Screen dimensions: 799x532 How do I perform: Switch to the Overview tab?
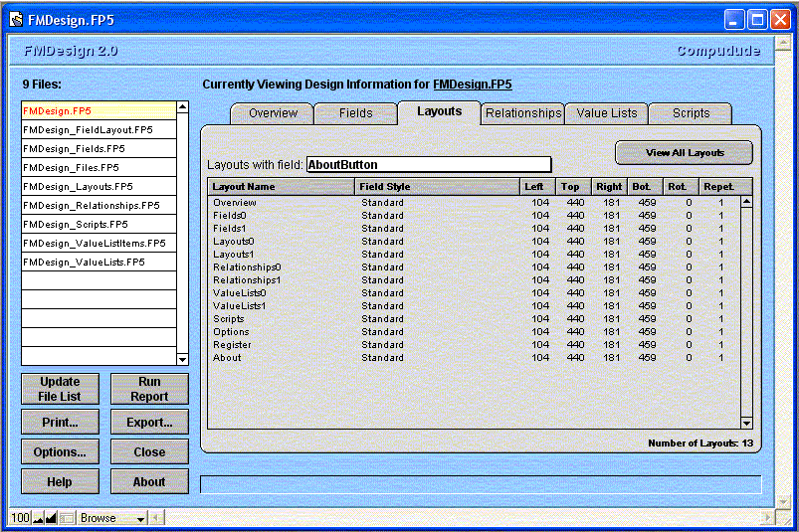point(272,113)
